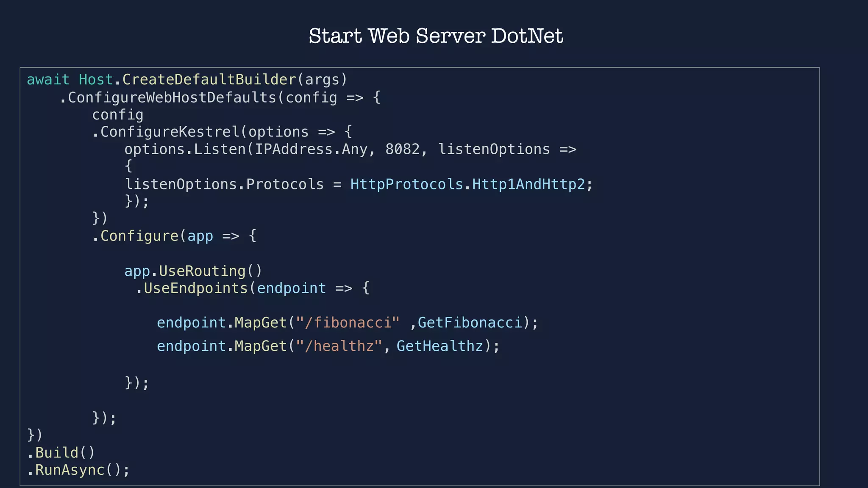Click '.Configure' method before app lambda

135,236
